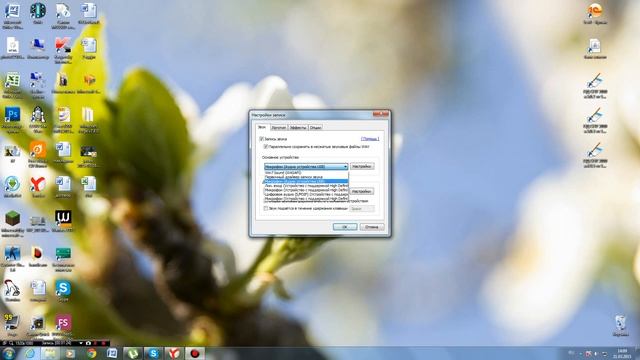Switch to Skype in the taskbar
The image size is (640, 360).
point(153,353)
